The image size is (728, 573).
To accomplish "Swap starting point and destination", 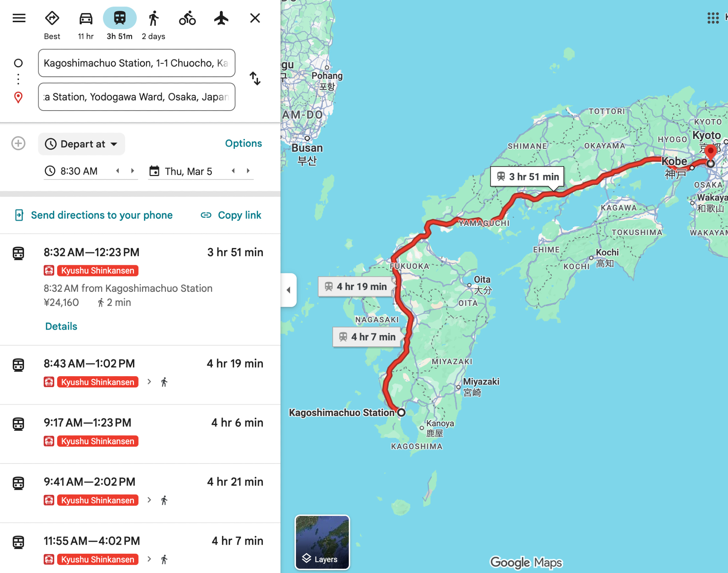I will pyautogui.click(x=255, y=78).
